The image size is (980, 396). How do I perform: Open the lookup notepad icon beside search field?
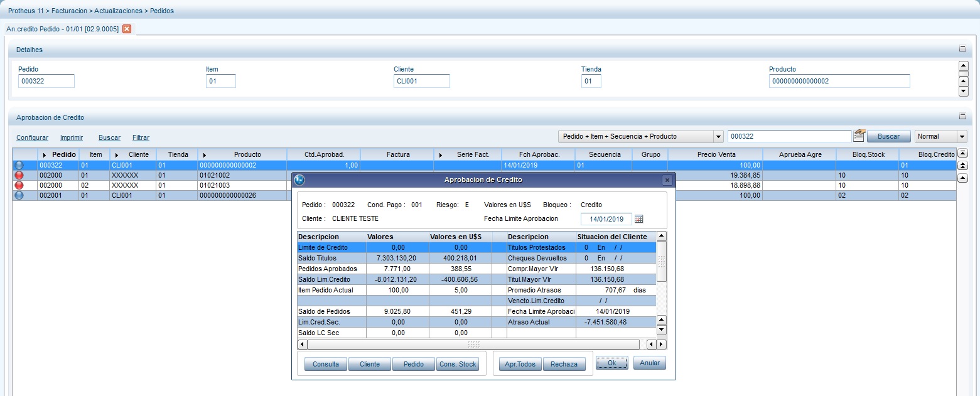point(859,136)
